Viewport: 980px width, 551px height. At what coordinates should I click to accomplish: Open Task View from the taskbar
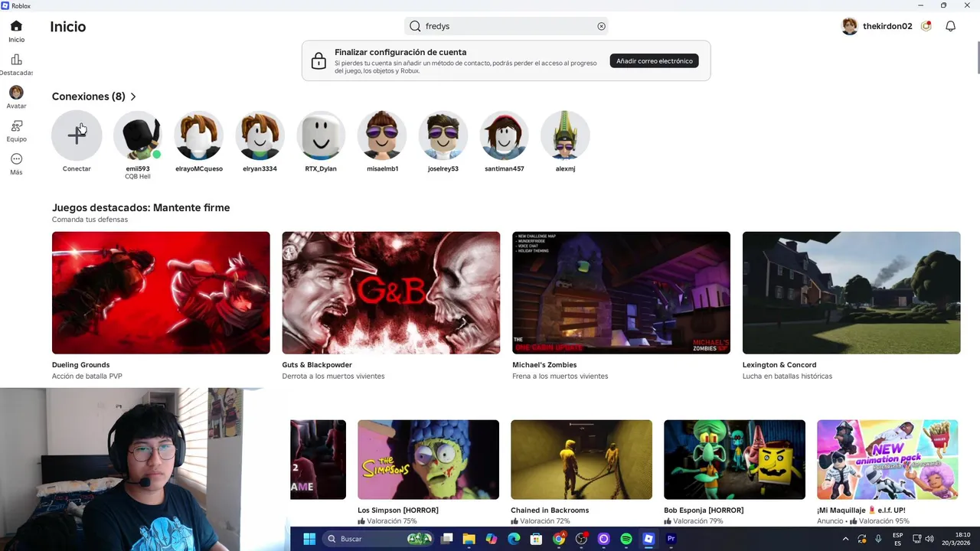pyautogui.click(x=446, y=539)
